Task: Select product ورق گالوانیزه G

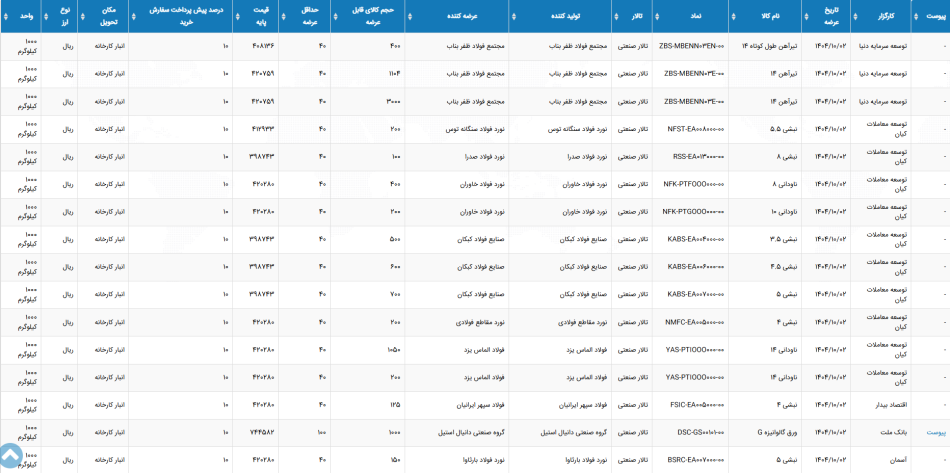Action: point(777,432)
